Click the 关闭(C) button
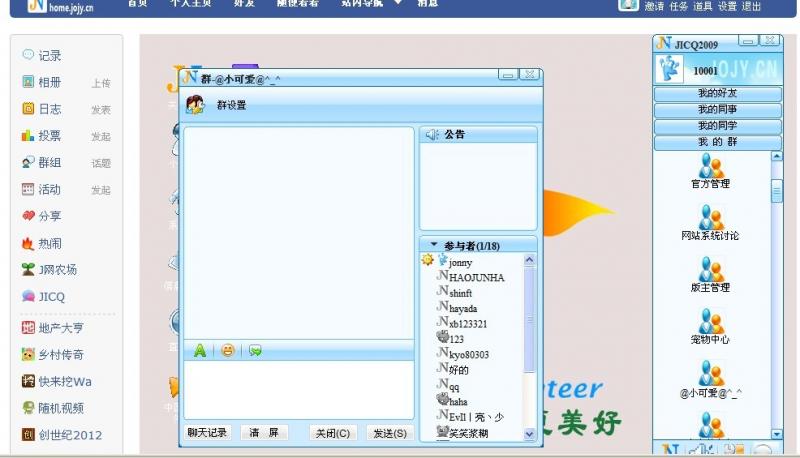Image resolution: width=800 pixels, height=458 pixels. click(333, 433)
